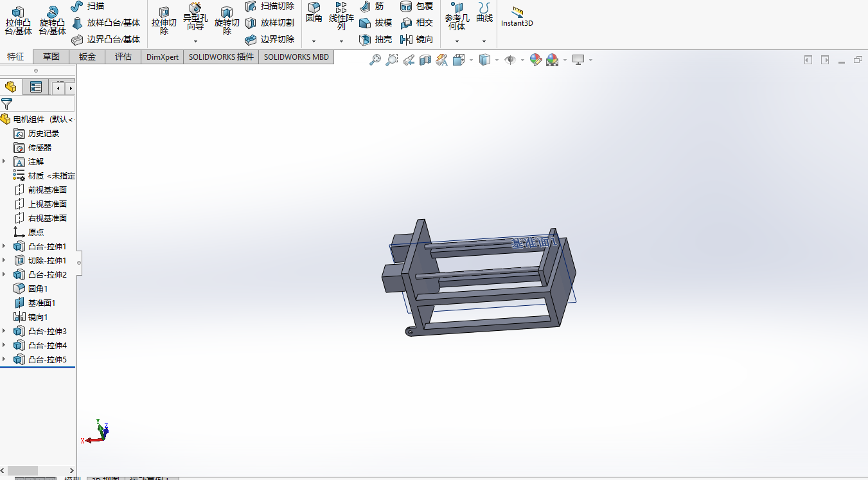
Task: Select Boundary Cut (边界切除)
Action: tap(270, 39)
